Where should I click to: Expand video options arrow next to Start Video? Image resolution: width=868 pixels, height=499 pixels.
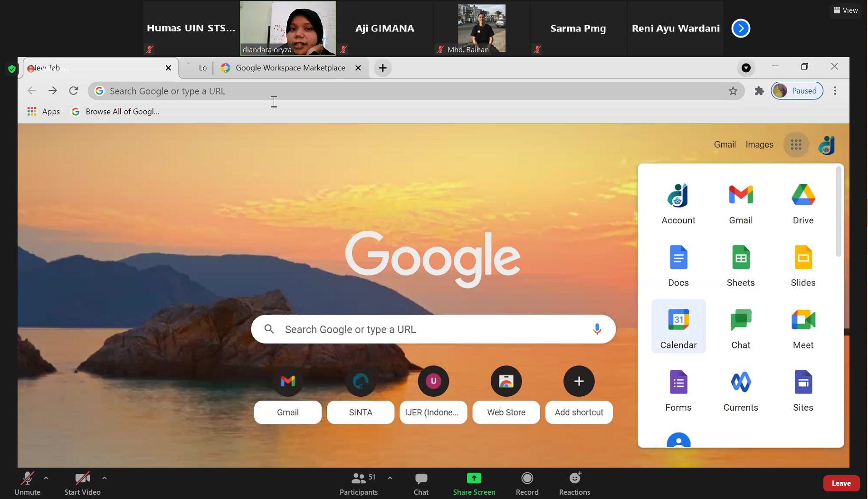pyautogui.click(x=105, y=478)
